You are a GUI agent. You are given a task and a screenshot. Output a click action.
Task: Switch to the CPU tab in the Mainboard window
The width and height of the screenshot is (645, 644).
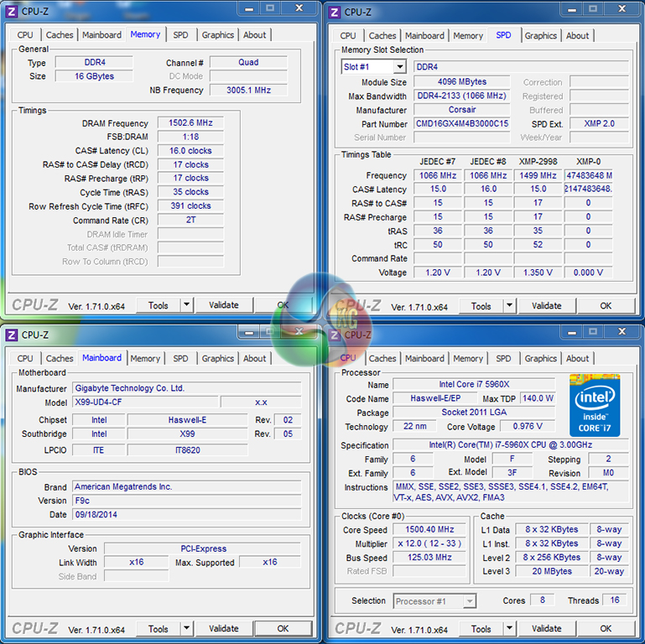tap(25, 359)
